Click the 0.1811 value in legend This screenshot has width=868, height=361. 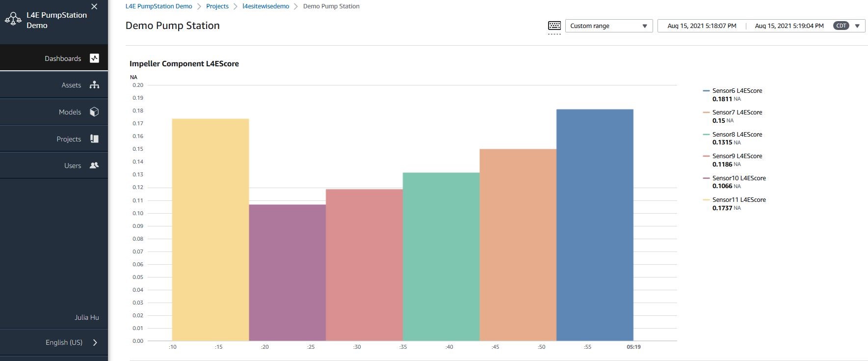(x=722, y=99)
